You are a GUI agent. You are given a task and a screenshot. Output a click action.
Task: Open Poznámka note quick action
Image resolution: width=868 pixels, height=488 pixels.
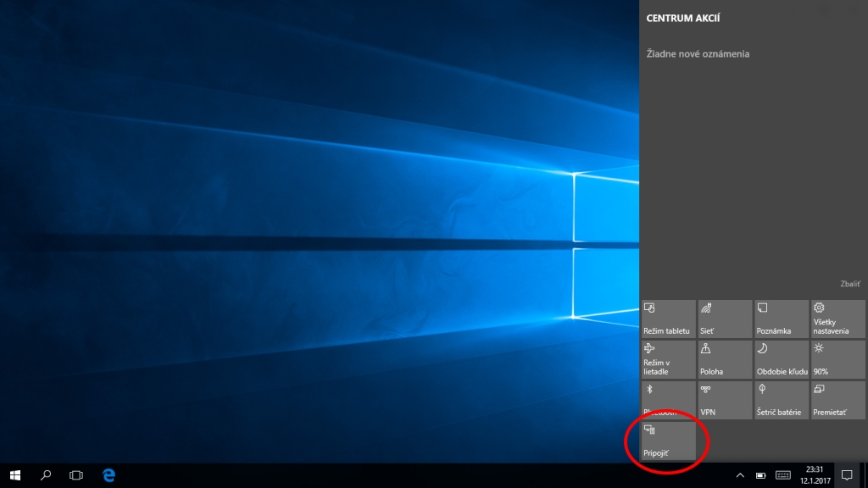(781, 319)
